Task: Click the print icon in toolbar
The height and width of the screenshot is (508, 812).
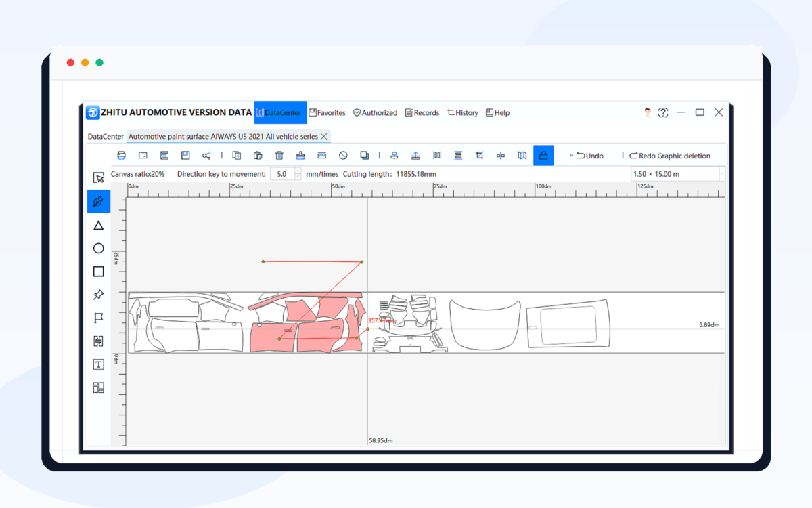Action: (x=122, y=155)
